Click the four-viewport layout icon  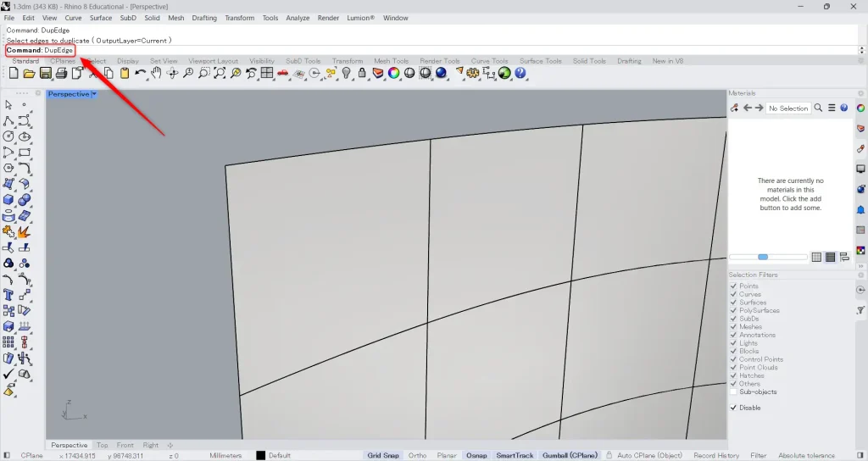(x=267, y=73)
